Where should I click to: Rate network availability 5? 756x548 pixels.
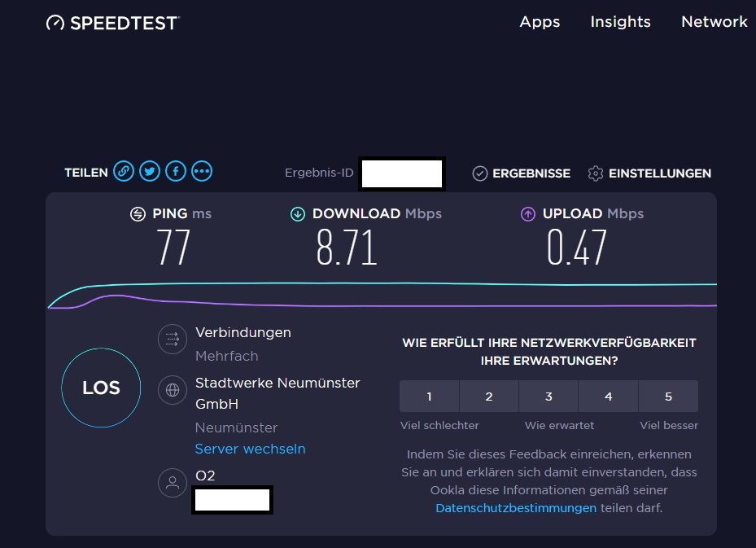pos(668,396)
